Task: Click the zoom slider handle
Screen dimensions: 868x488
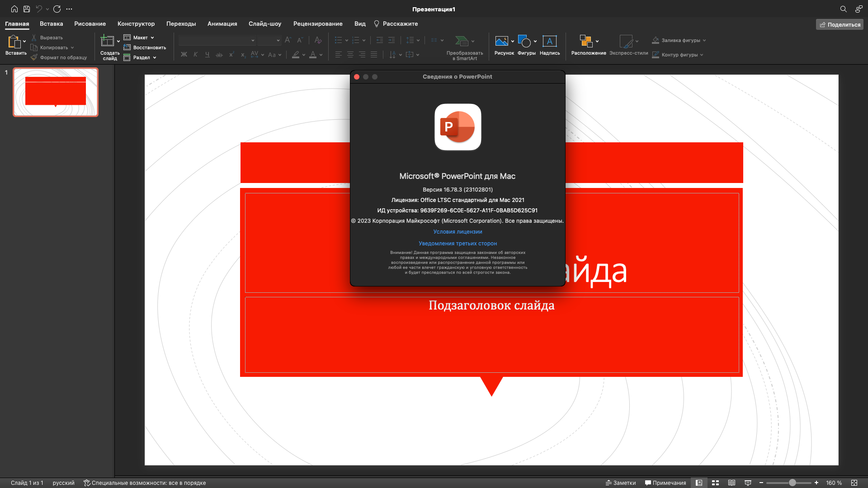Action: 793,483
